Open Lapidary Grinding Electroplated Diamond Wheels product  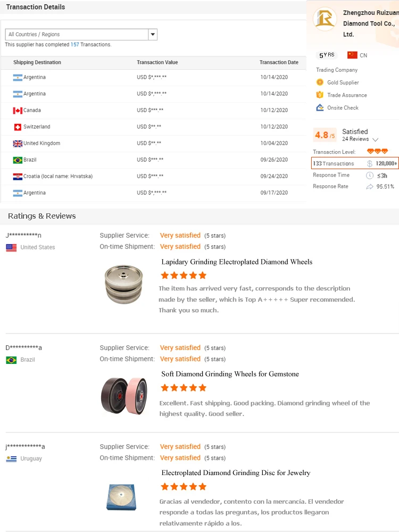[237, 262]
